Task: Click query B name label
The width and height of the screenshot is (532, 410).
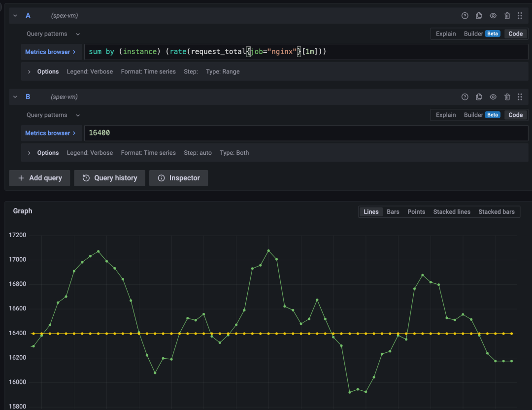Action: tap(28, 97)
